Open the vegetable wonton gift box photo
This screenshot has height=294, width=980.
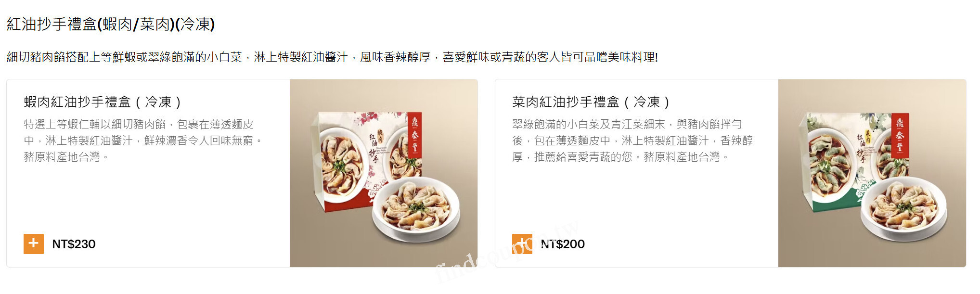coord(872,173)
